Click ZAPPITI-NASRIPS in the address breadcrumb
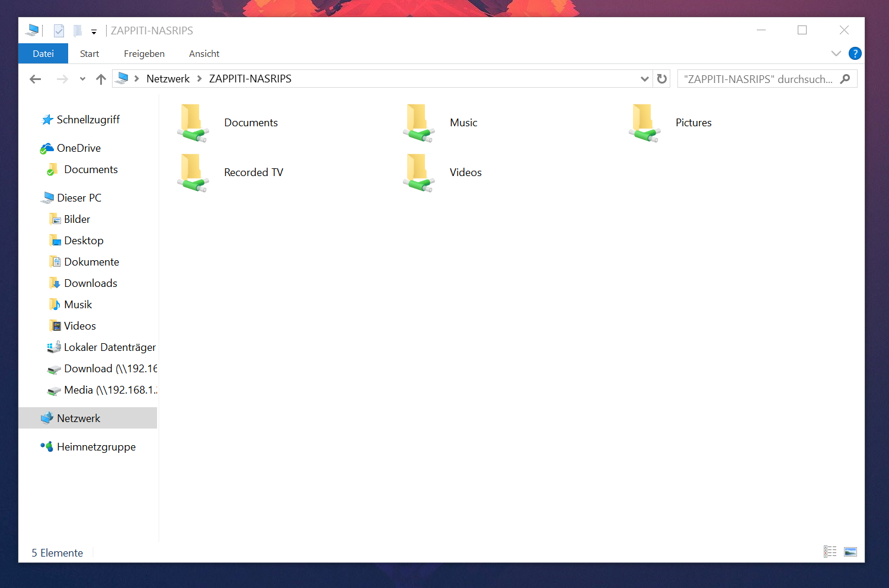The width and height of the screenshot is (889, 588). (250, 79)
